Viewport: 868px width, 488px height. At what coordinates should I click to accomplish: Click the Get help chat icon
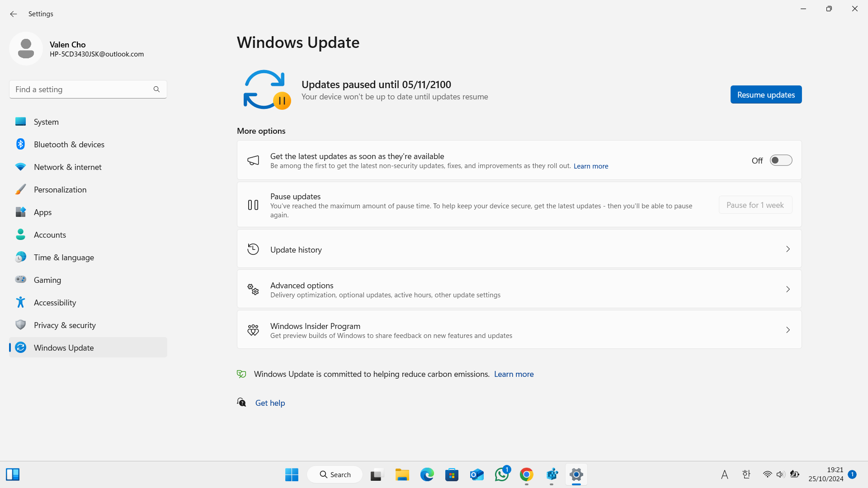click(241, 402)
